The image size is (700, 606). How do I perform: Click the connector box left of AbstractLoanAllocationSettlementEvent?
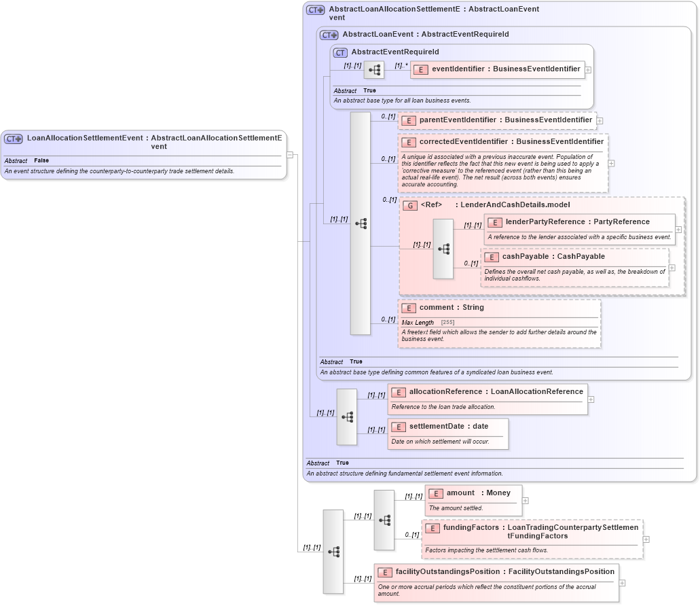coord(291,155)
